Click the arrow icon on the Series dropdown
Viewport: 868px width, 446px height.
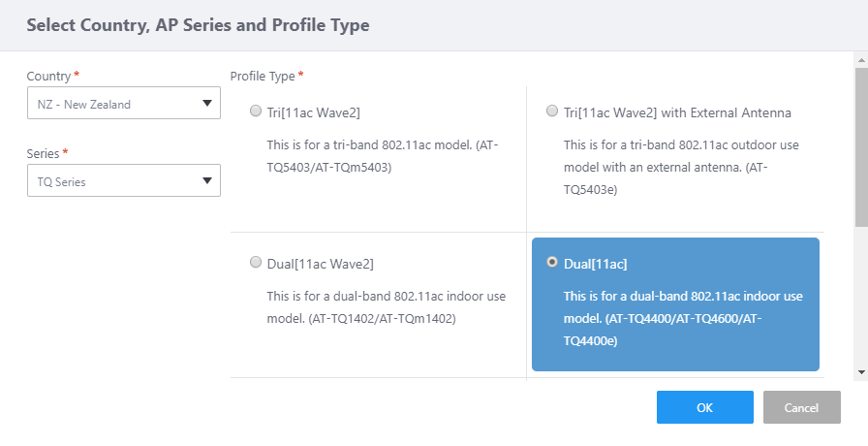[x=207, y=180]
